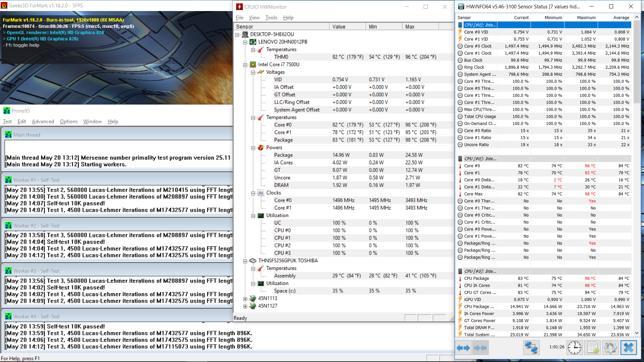Open HWiNFO sensor settings gear icon
The height and width of the screenshot is (362, 644).
pyautogui.click(x=610, y=348)
